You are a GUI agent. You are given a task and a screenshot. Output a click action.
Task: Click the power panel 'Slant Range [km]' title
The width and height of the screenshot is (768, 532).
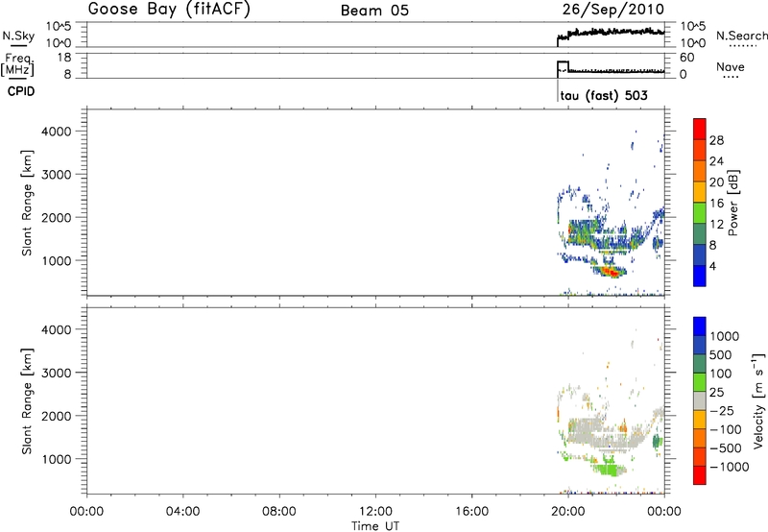(x=27, y=203)
